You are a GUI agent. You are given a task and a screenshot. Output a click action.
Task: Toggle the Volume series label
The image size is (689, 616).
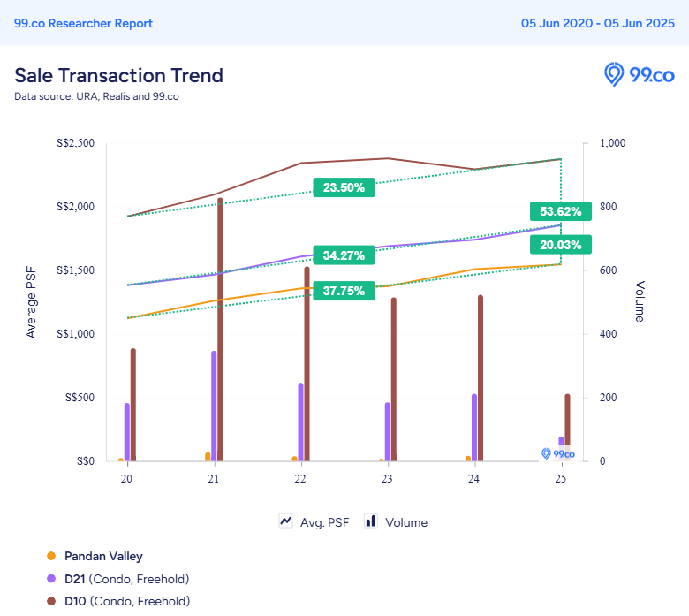pos(406,522)
